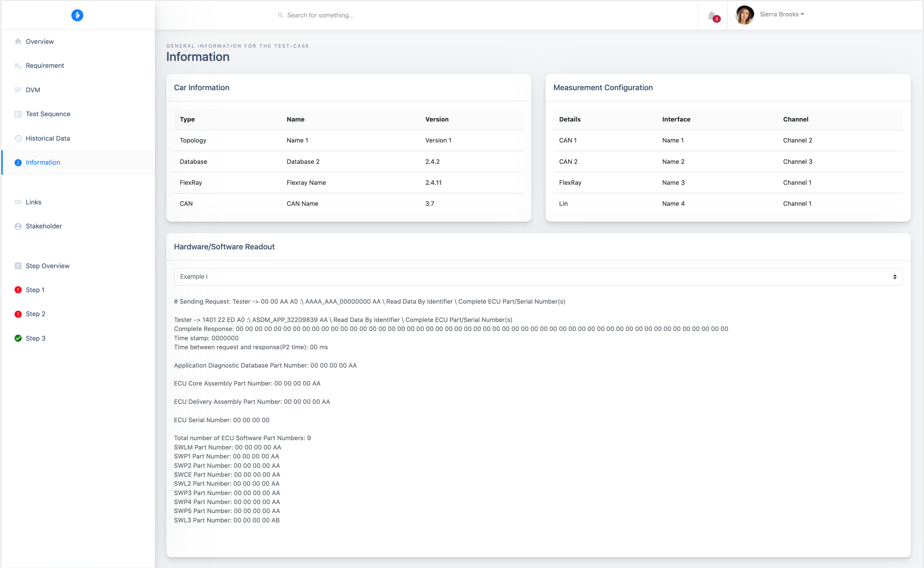Open the Stakeholder page
The image size is (924, 568).
pyautogui.click(x=44, y=226)
